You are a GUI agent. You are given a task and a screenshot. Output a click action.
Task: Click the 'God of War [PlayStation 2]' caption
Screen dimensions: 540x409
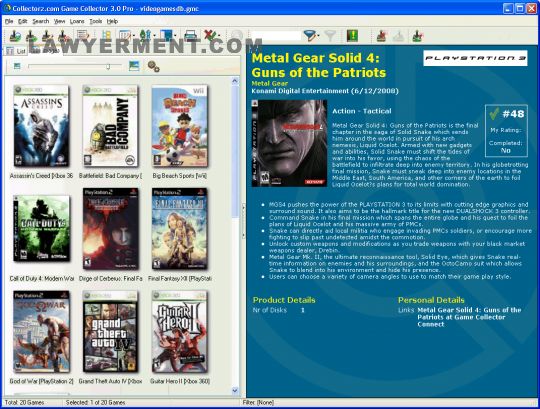click(41, 381)
